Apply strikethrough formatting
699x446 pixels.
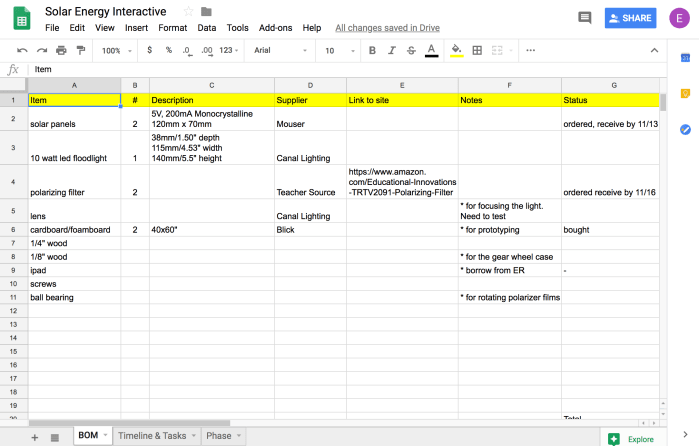(411, 50)
